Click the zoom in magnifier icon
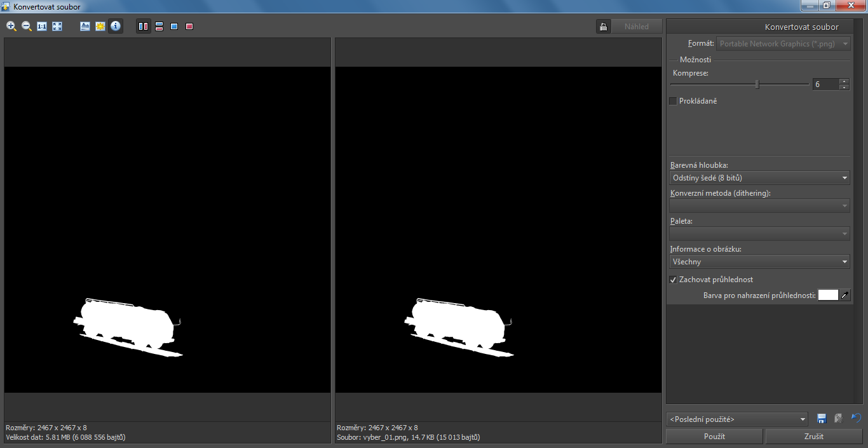Screen dimensions: 868x448 click(x=11, y=26)
